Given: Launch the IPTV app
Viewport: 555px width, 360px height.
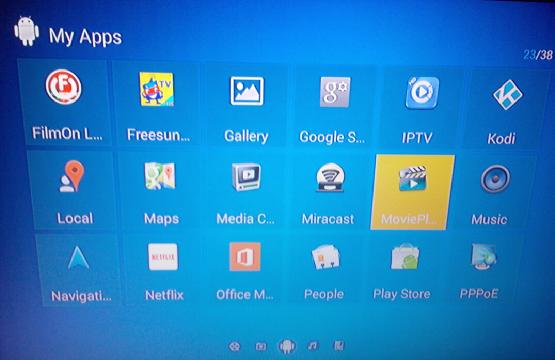Looking at the screenshot, I should (x=420, y=108).
